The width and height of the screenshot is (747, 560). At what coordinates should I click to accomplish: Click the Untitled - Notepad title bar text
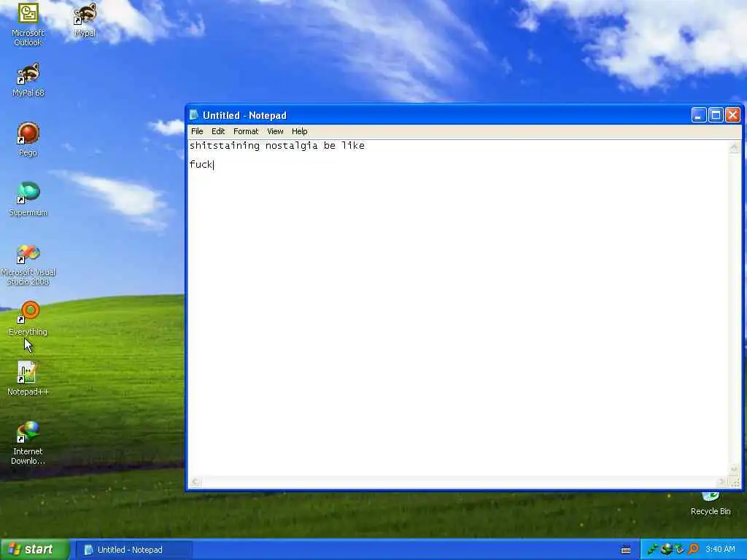(244, 115)
